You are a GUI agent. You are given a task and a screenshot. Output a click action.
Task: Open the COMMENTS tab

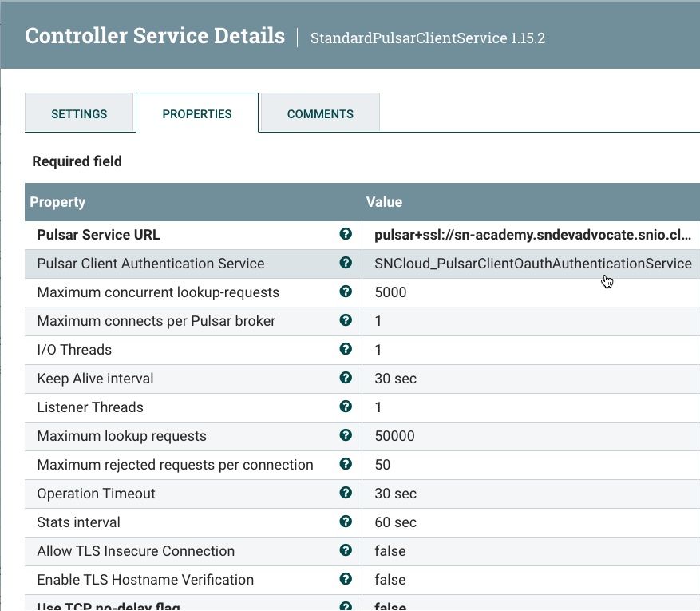pyautogui.click(x=320, y=113)
